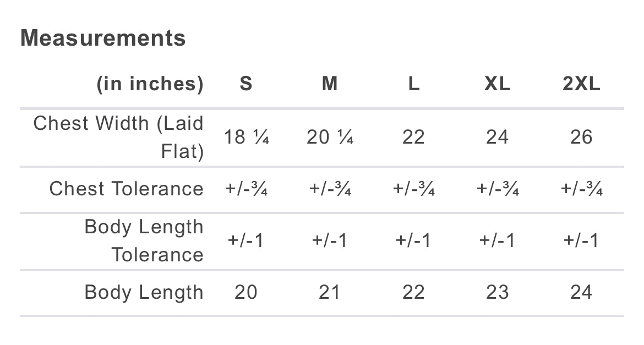Viewport: 644px width, 345px height.
Task: Click the chest width value 26 for 2XL
Action: (x=581, y=137)
